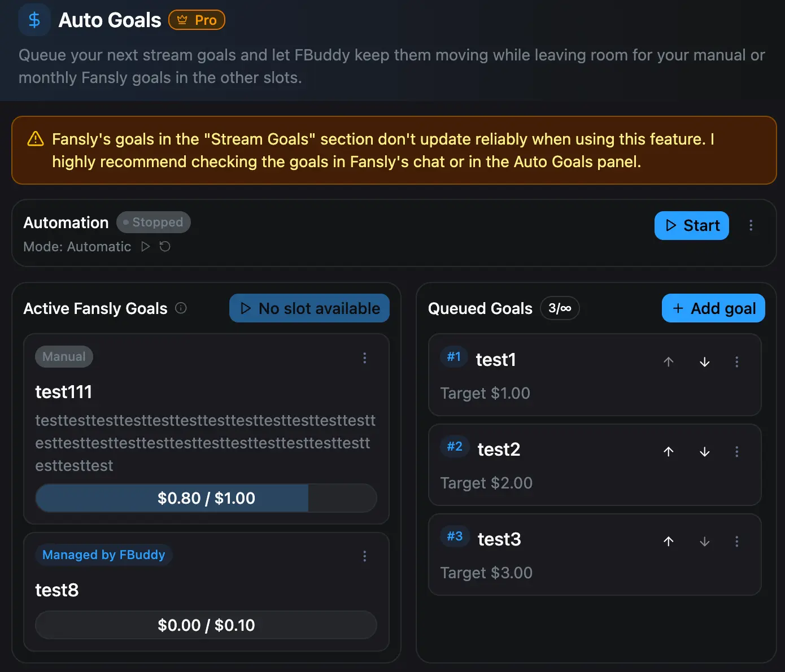Click the Add goal button

pyautogui.click(x=713, y=308)
